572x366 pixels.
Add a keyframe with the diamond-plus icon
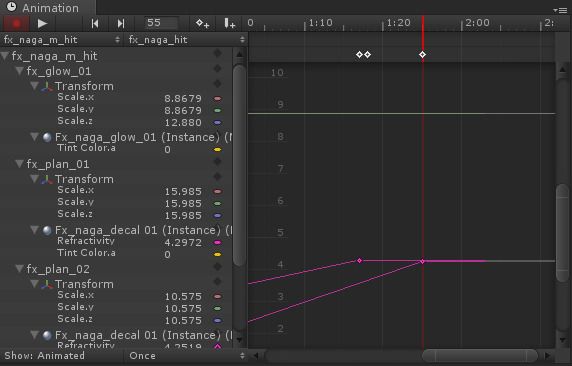202,23
